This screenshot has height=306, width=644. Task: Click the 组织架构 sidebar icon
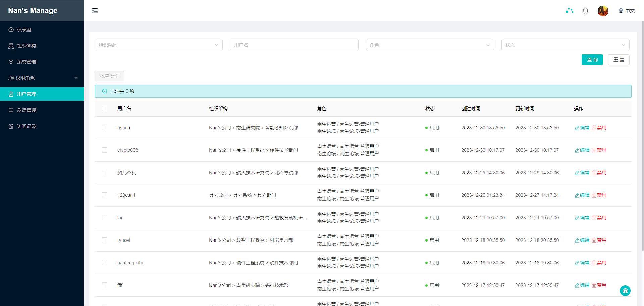11,45
